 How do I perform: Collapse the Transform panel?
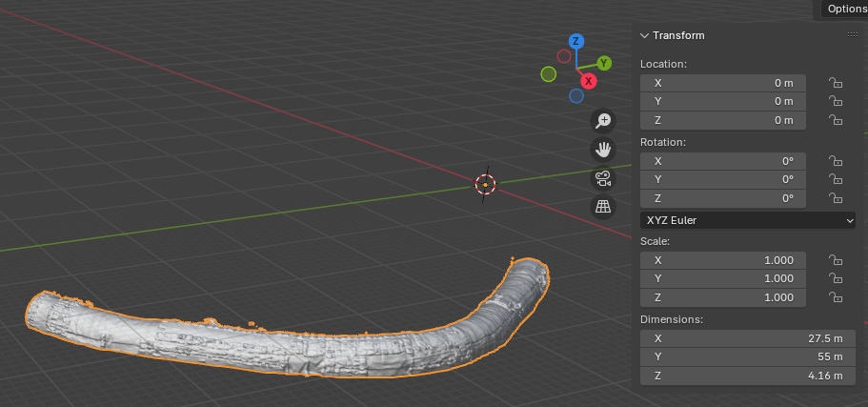click(644, 35)
